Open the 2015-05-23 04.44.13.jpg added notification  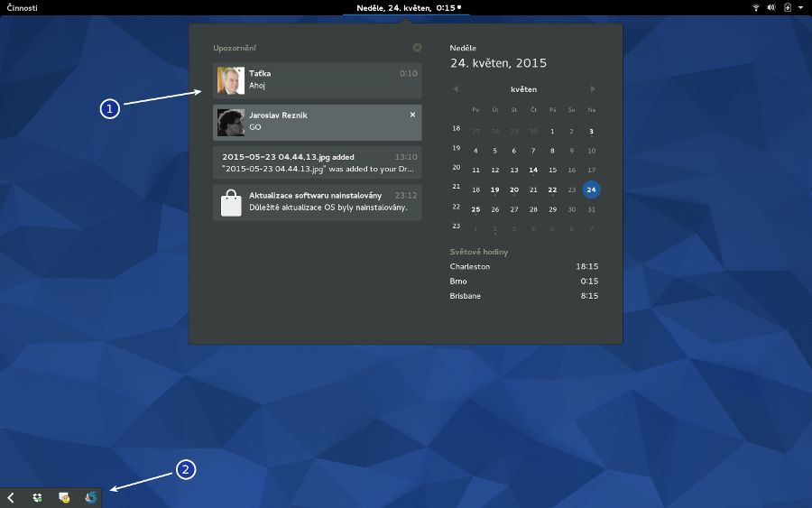click(317, 162)
